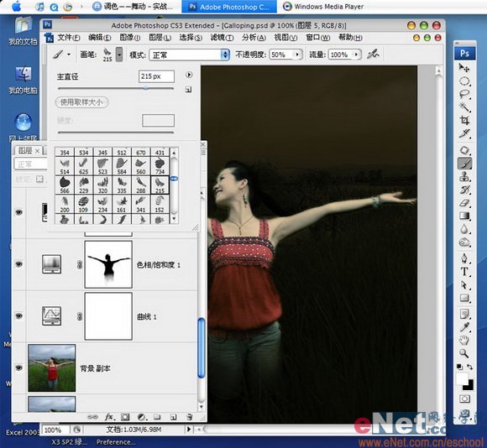Select the Healing Brush tool
The image size is (487, 448).
pos(464,150)
